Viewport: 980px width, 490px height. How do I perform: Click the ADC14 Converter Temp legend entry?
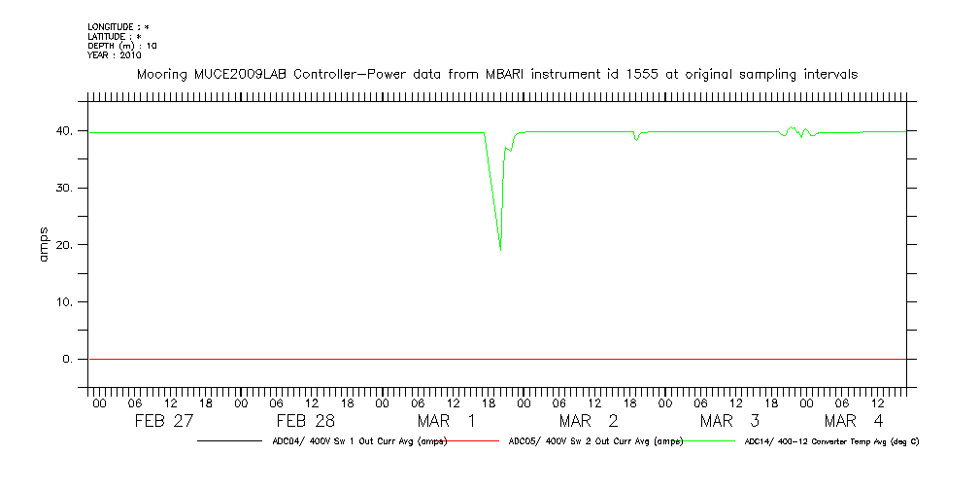point(831,441)
